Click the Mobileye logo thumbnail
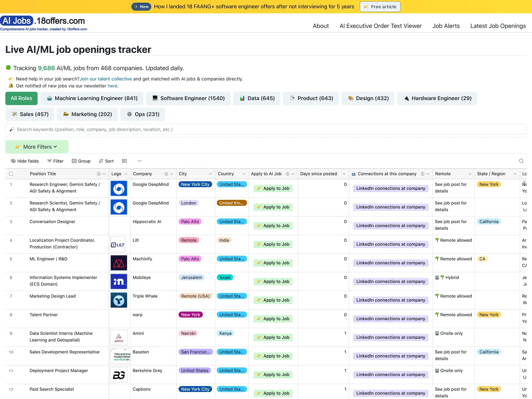 point(119,282)
